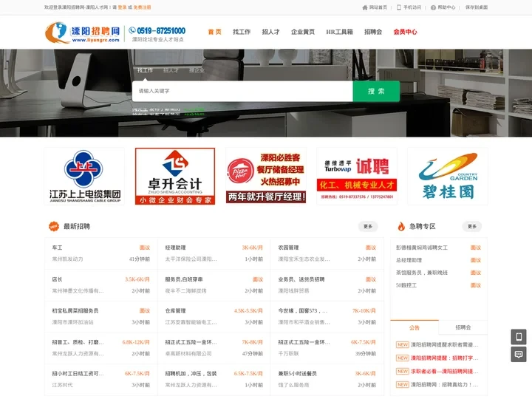
Task: Open the floating mobile phone icon
Action: point(519,337)
